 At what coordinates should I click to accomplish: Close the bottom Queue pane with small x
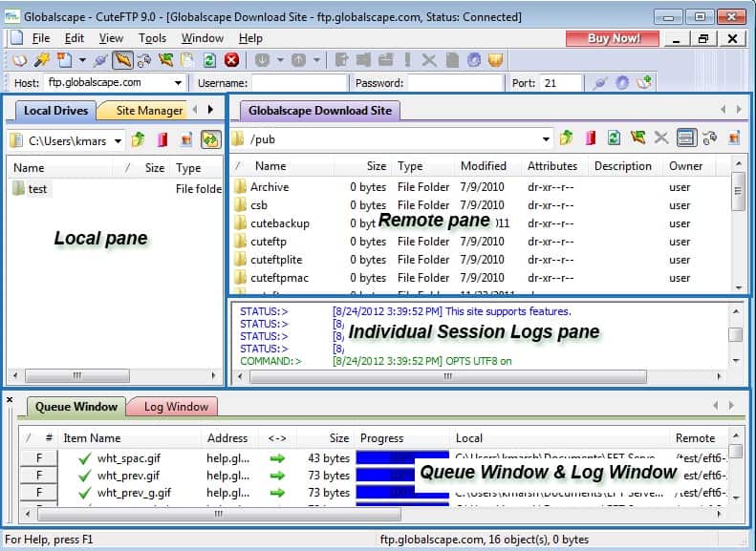point(10,399)
